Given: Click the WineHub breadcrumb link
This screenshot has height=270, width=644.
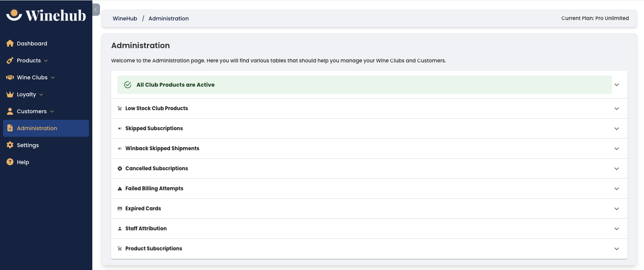Looking at the screenshot, I should coord(125,18).
